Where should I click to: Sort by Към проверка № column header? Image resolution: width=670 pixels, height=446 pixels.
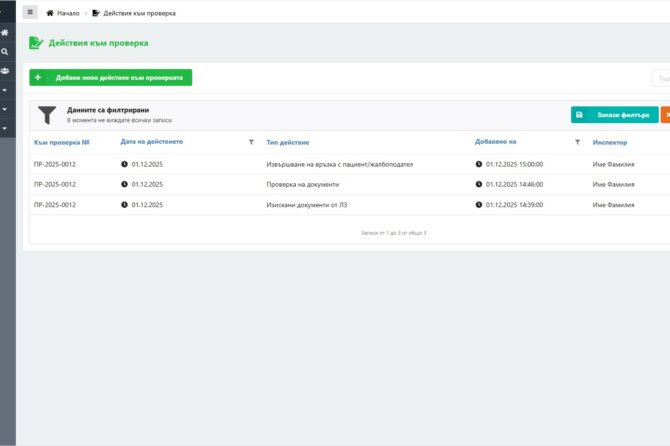62,142
